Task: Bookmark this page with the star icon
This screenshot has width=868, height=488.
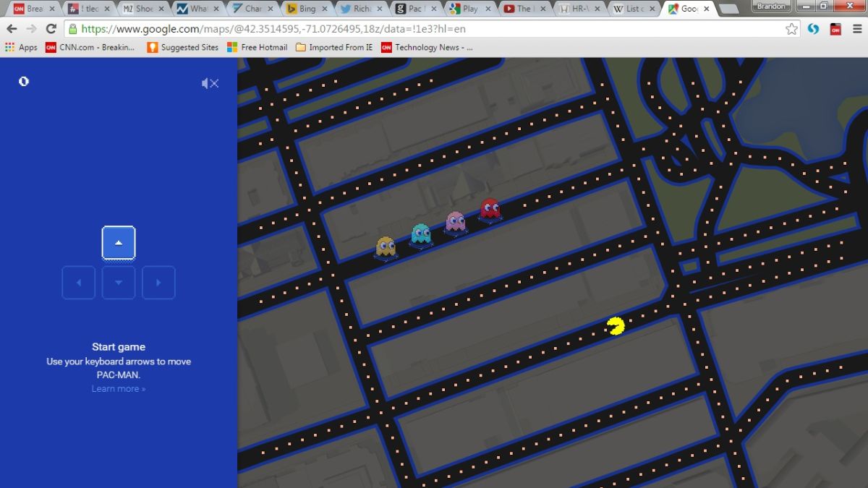Action: [791, 29]
